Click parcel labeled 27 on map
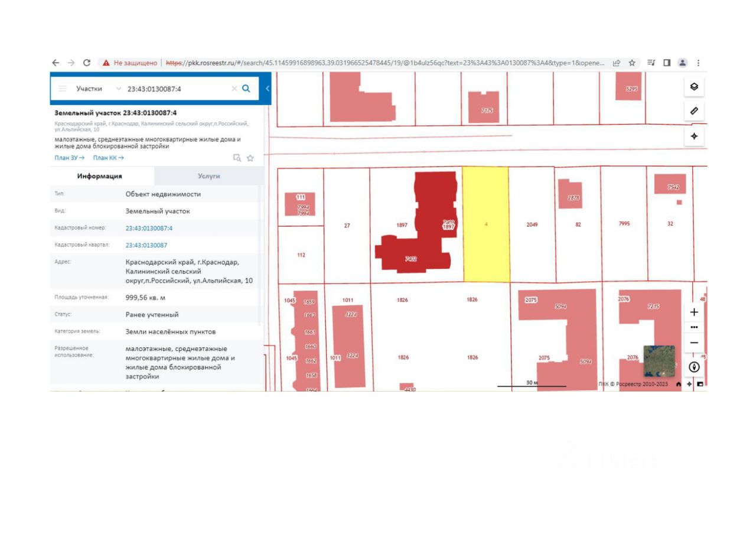Viewport: 756px width, 534px height. 347,226
